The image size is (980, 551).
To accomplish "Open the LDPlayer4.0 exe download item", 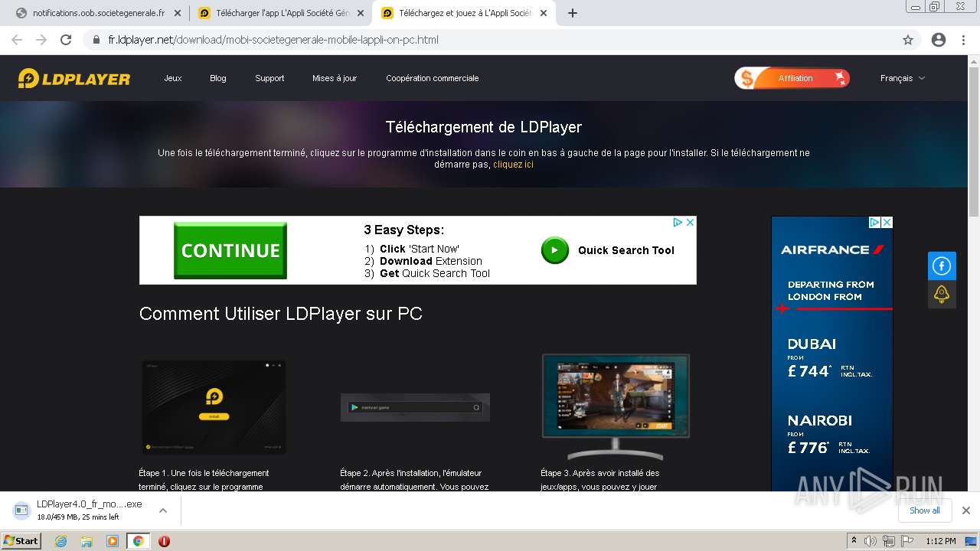I will click(x=89, y=510).
